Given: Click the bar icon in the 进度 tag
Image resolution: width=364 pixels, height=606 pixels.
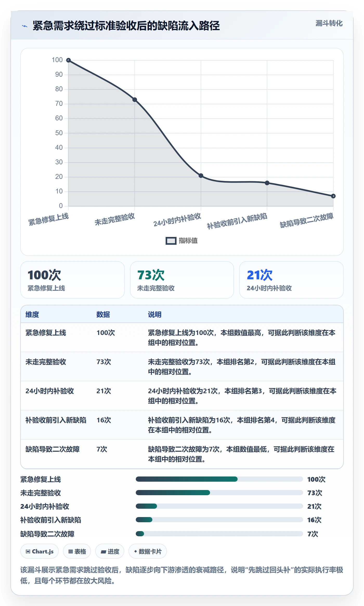Looking at the screenshot, I should coord(103,552).
